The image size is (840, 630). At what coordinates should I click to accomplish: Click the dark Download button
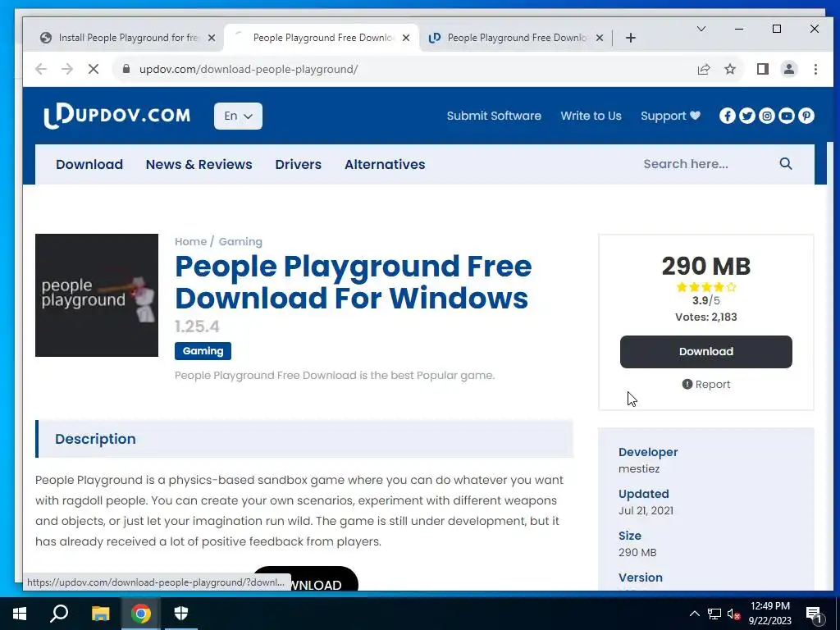706,352
